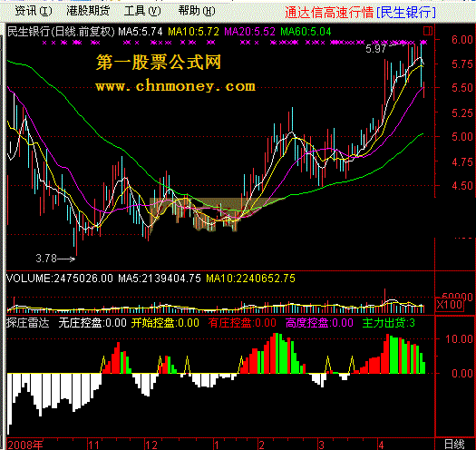The height and width of the screenshot is (450, 476).
Task: Click the VOLUME:2475026.00 label
Action: tap(60, 279)
